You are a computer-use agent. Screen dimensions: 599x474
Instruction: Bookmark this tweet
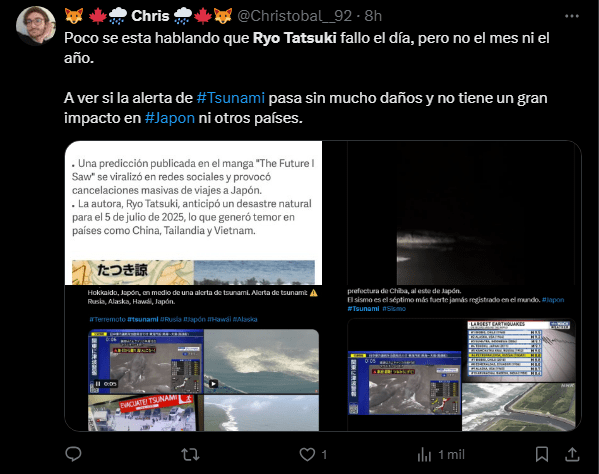click(542, 455)
